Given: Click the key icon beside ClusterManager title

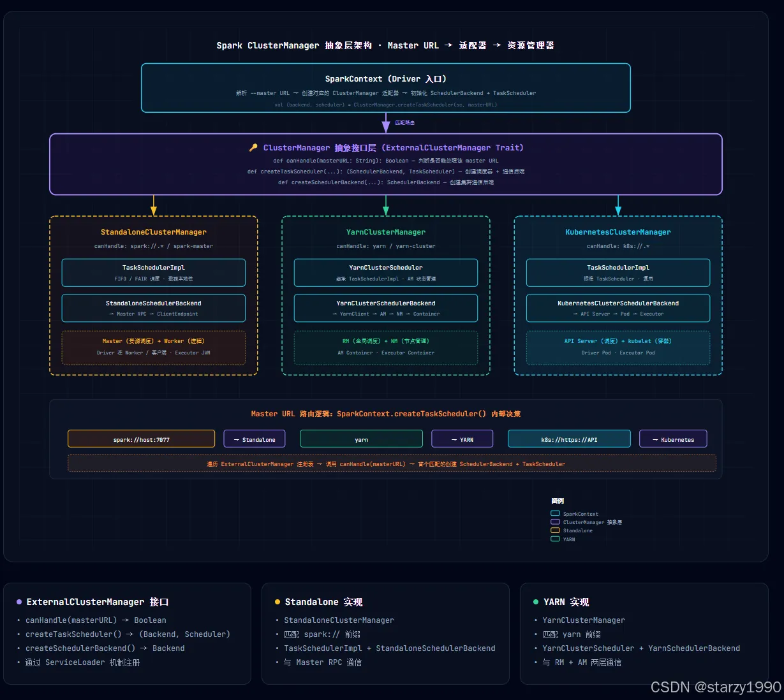Looking at the screenshot, I should coord(253,148).
